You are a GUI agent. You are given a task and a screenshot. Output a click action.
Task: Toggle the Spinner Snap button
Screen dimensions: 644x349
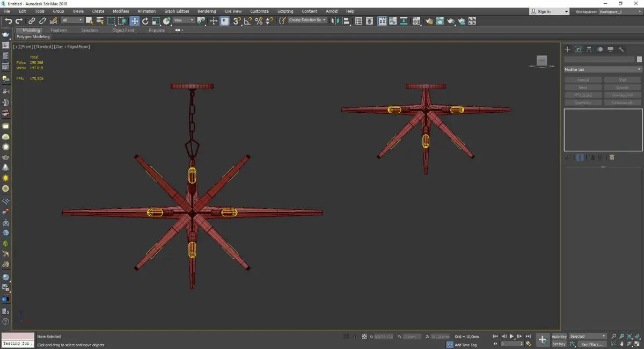point(269,21)
